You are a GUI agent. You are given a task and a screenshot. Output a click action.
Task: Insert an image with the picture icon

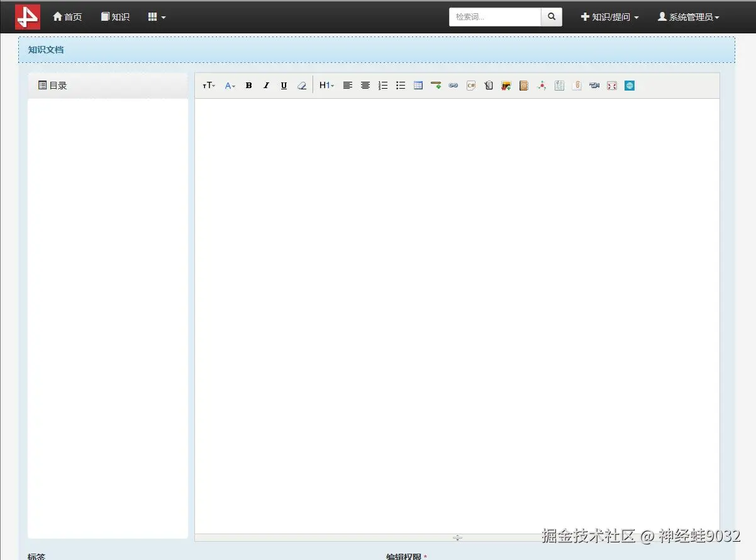[x=506, y=86]
